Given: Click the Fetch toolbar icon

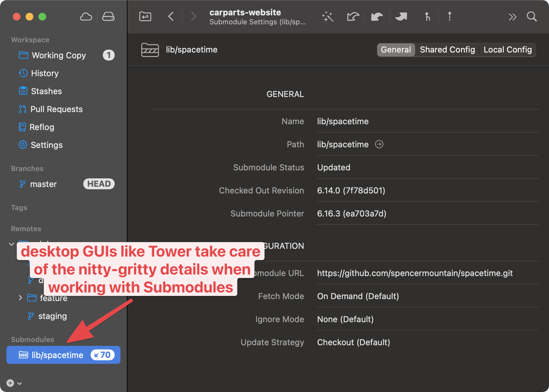Looking at the screenshot, I should pos(353,17).
